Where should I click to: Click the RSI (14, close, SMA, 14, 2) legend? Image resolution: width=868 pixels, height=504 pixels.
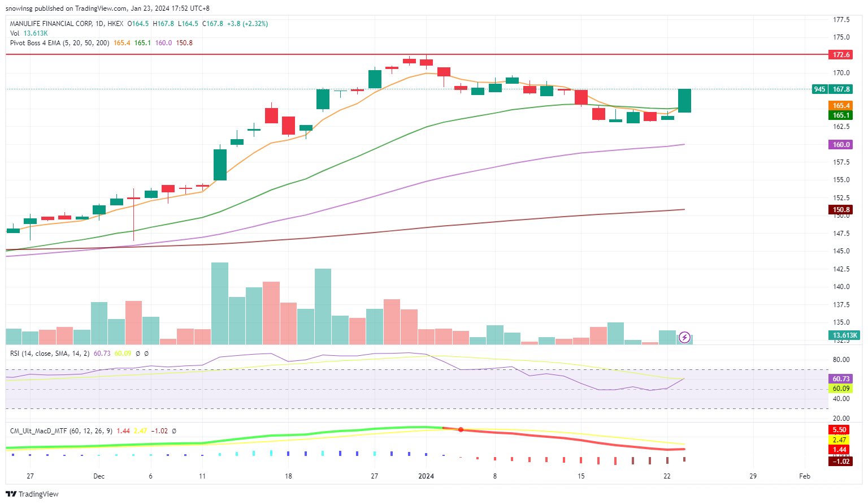(50, 354)
